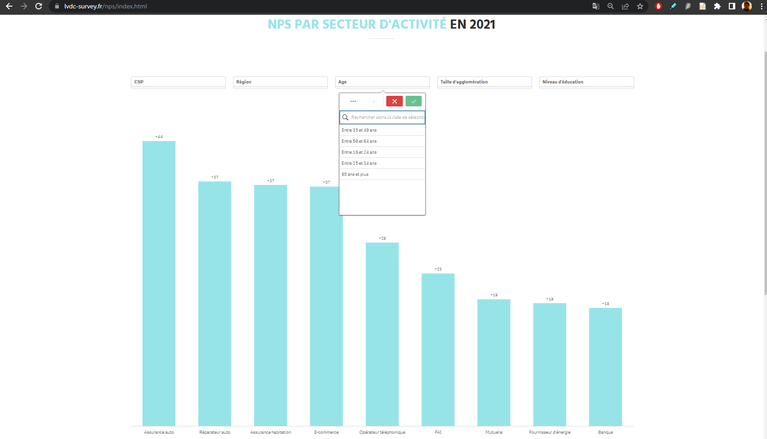Open the Région filter dropdown
The image size is (767, 439).
coord(280,82)
